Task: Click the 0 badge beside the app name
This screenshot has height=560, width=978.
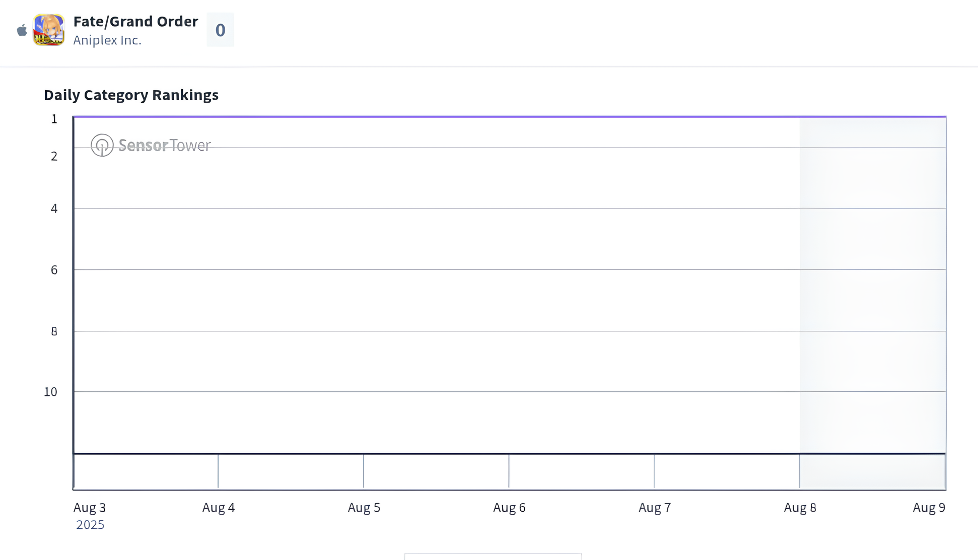Action: (220, 30)
